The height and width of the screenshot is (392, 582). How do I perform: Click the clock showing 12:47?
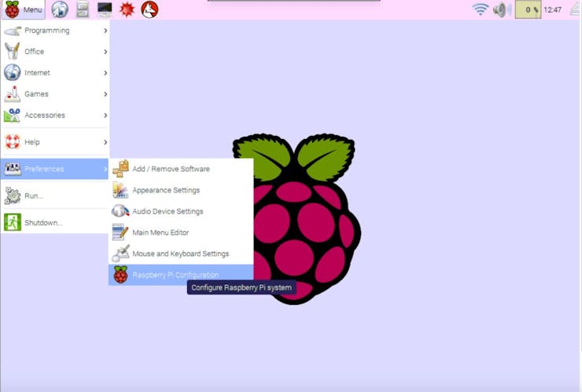(553, 9)
